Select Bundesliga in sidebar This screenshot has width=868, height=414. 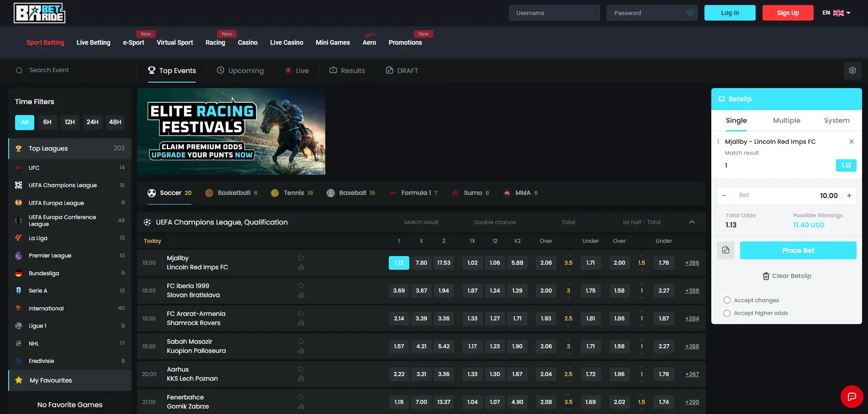click(x=70, y=273)
